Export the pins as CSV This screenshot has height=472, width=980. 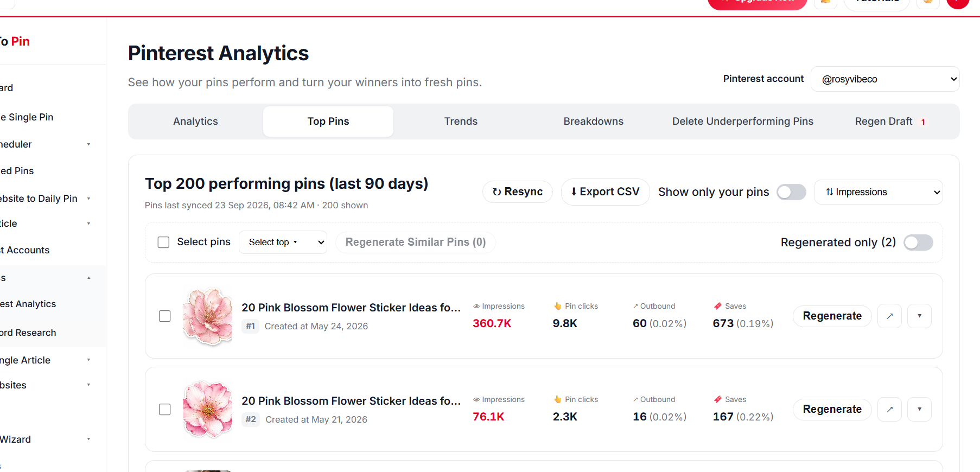605,192
